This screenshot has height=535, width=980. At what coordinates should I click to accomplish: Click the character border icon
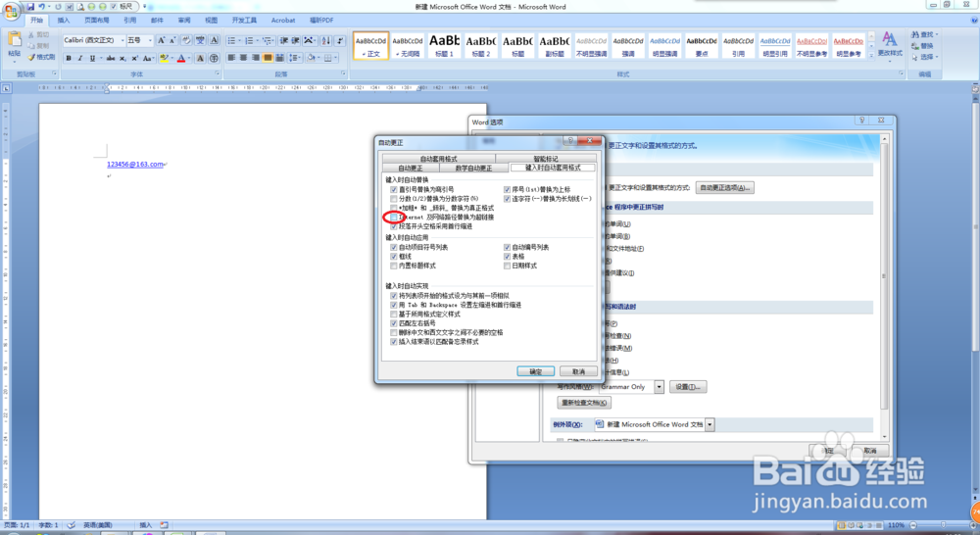pyautogui.click(x=215, y=40)
